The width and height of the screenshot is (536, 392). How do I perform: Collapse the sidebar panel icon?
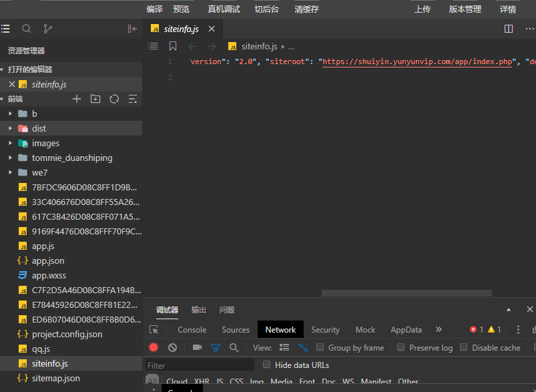tap(132, 29)
